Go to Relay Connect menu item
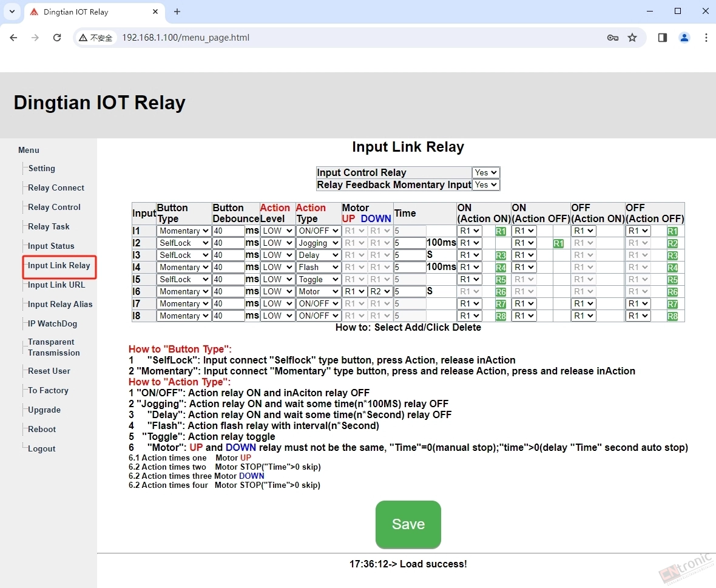The width and height of the screenshot is (716, 588). [x=56, y=188]
